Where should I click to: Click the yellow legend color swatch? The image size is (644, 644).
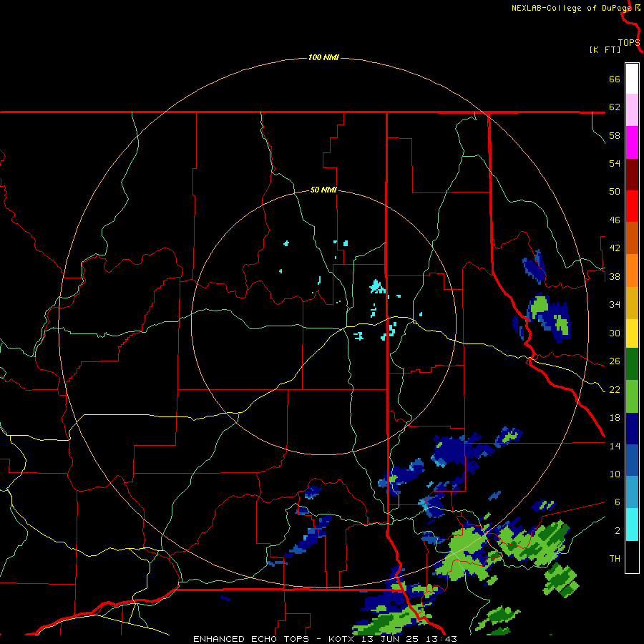(x=632, y=333)
